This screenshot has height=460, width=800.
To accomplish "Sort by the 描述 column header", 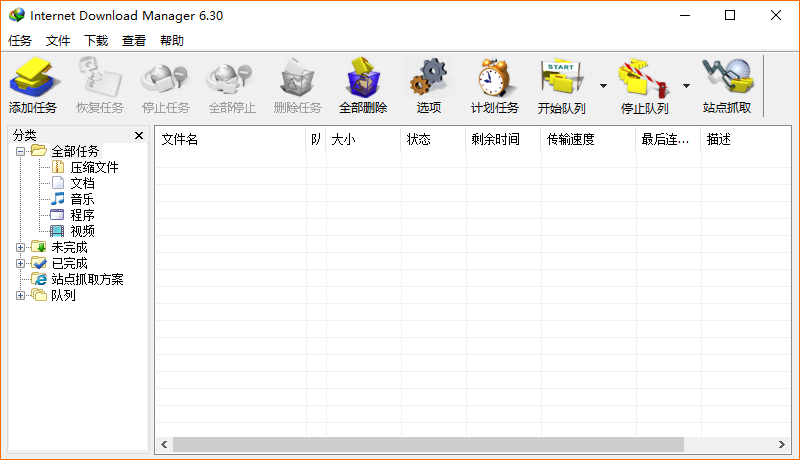I will (745, 139).
